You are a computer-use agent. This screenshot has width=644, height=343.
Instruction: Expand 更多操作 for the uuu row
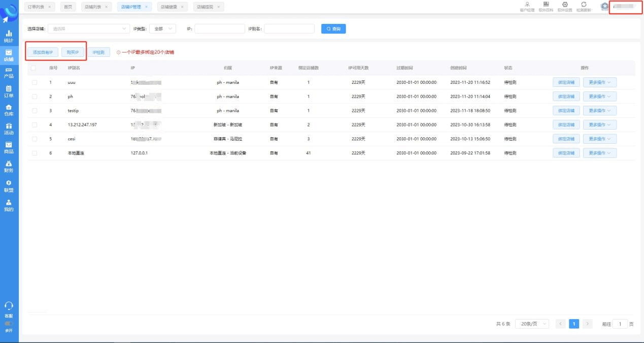(599, 82)
